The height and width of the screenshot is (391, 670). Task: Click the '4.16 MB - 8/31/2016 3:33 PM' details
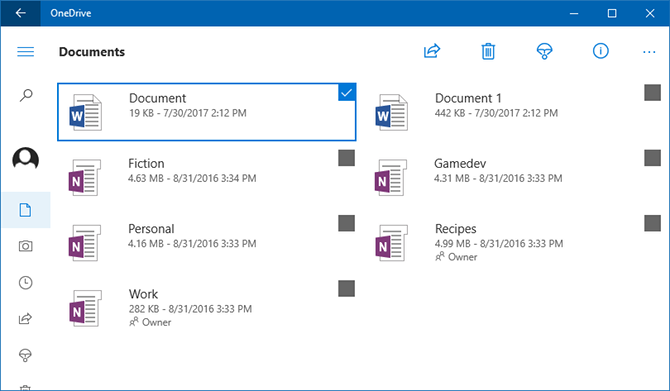point(192,244)
